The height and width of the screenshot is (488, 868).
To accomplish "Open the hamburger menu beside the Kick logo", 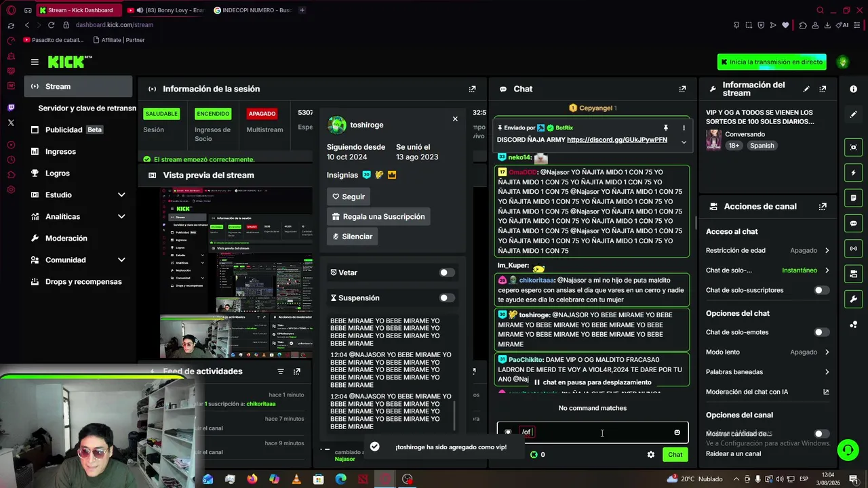I will 35,62.
